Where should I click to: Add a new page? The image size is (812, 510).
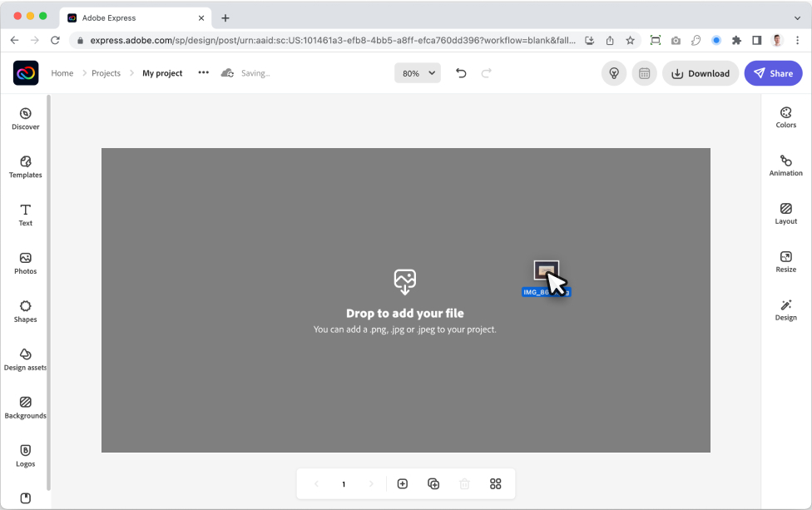click(x=403, y=483)
